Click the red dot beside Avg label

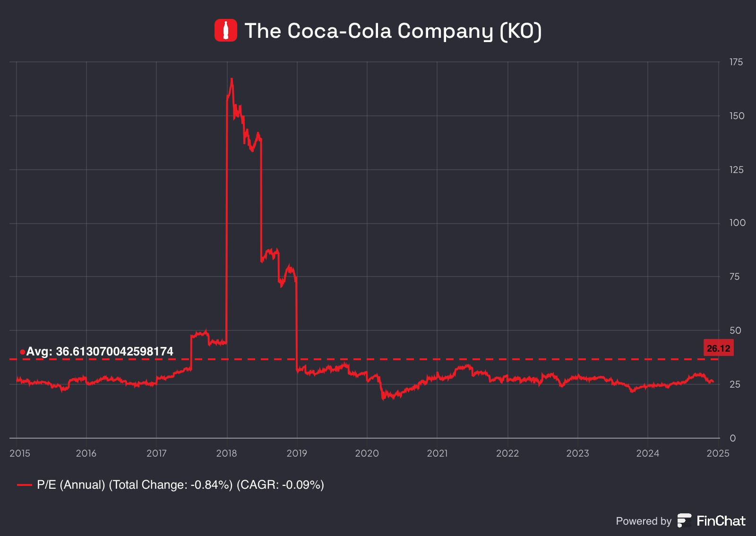point(22,352)
